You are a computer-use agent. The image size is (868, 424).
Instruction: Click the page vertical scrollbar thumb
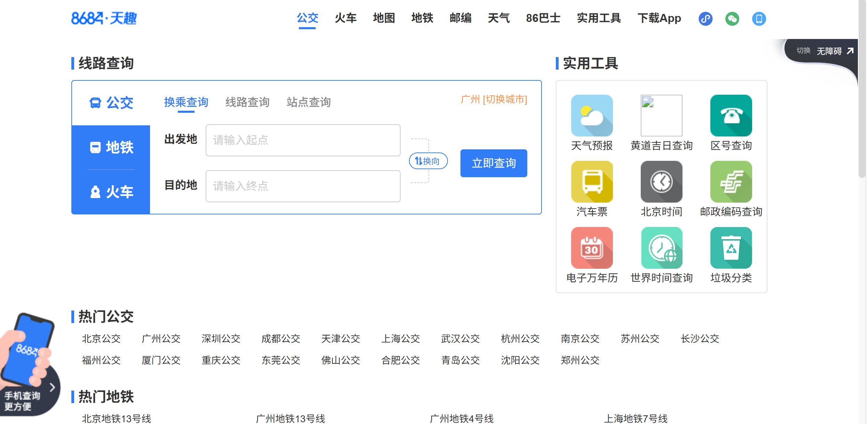click(x=862, y=89)
